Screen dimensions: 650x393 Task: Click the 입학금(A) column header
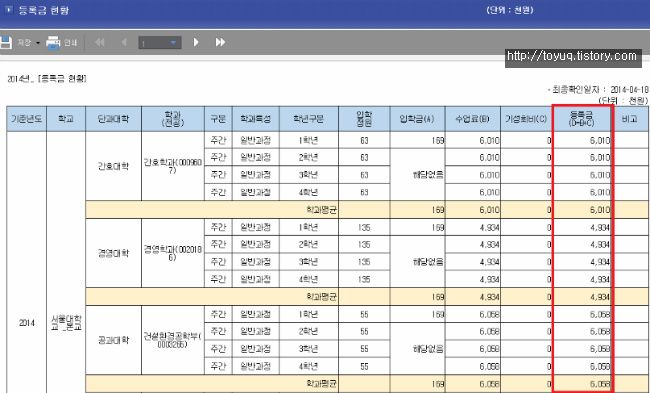[417, 119]
